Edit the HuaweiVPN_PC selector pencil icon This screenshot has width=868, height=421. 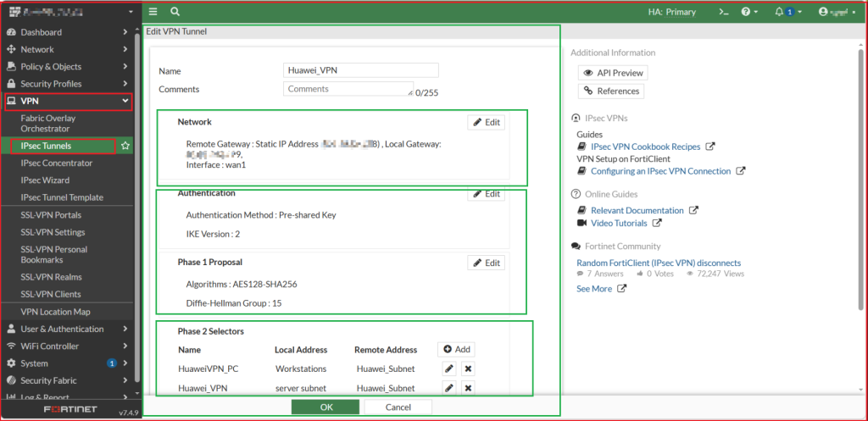tap(450, 369)
